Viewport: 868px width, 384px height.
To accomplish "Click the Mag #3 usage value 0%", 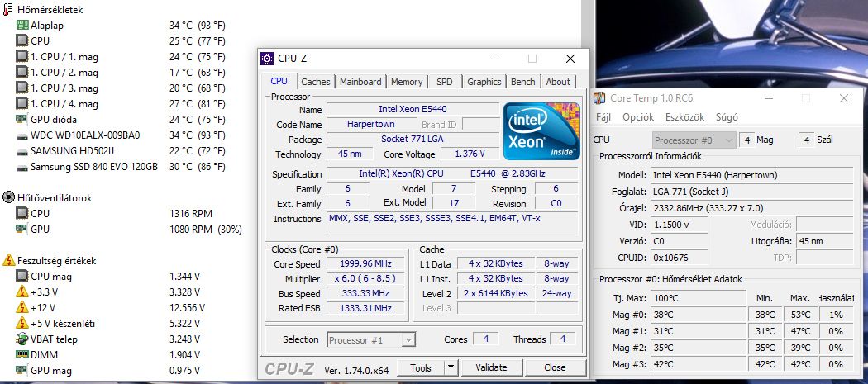I will tap(836, 364).
